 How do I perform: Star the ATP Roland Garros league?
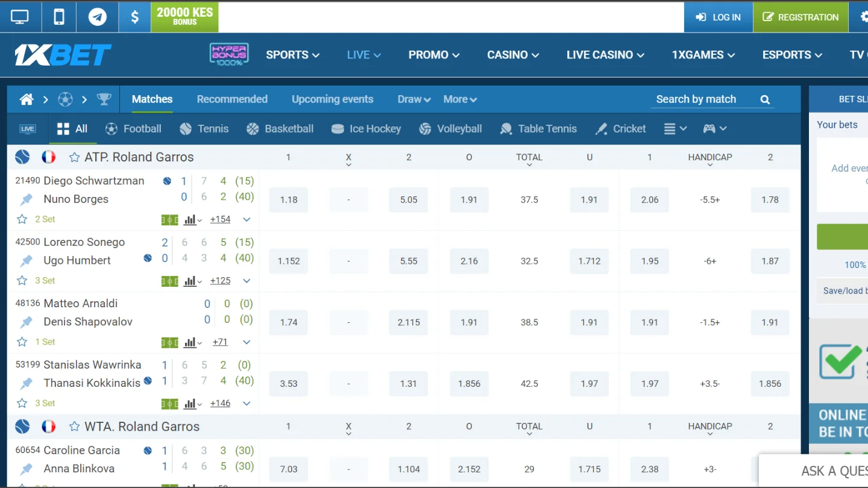coord(74,157)
